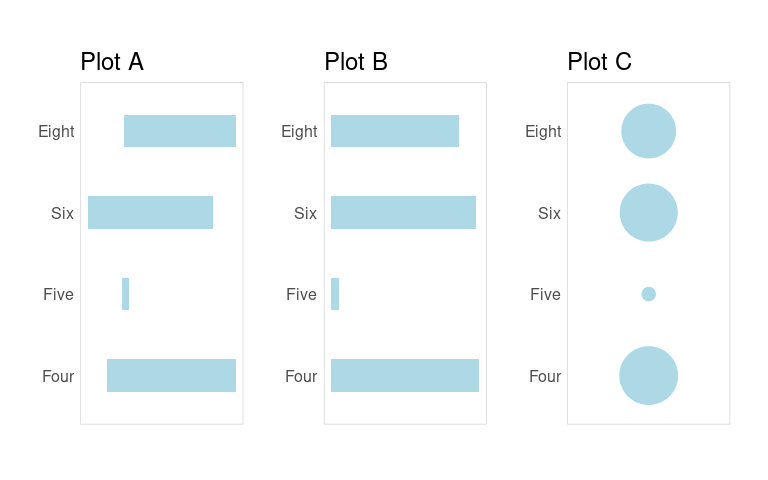Click the Eight bar in Plot B
768x480 pixels.
click(395, 131)
